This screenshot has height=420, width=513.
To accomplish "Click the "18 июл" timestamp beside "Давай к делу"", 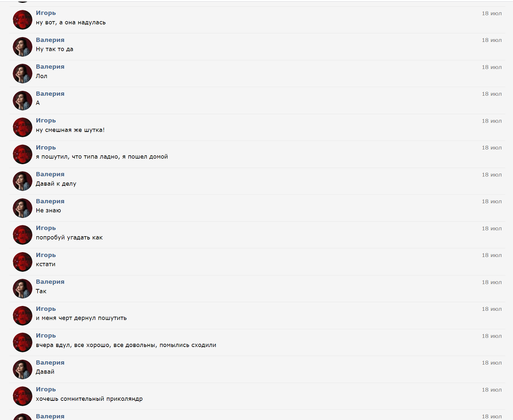I will 492,175.
